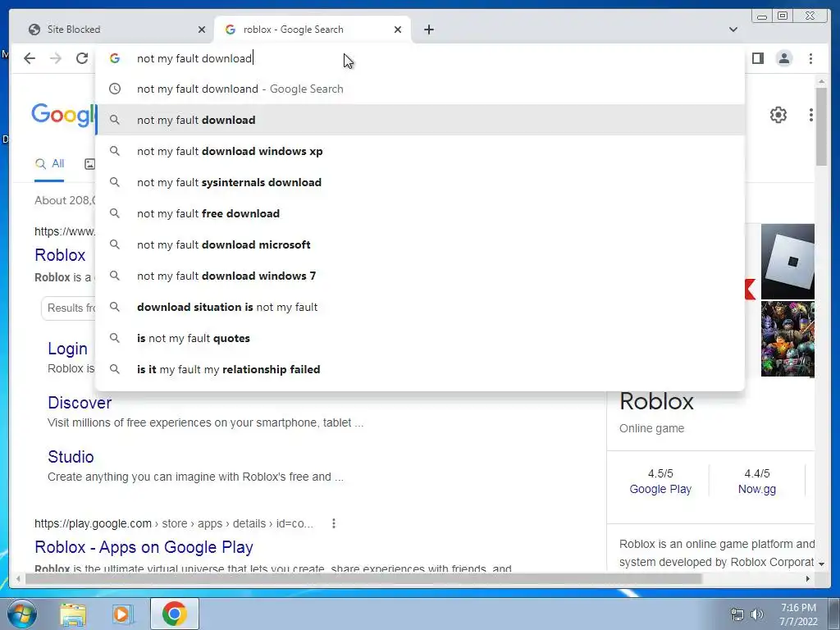840x630 pixels.
Task: Go back to the previous page
Action: point(30,58)
